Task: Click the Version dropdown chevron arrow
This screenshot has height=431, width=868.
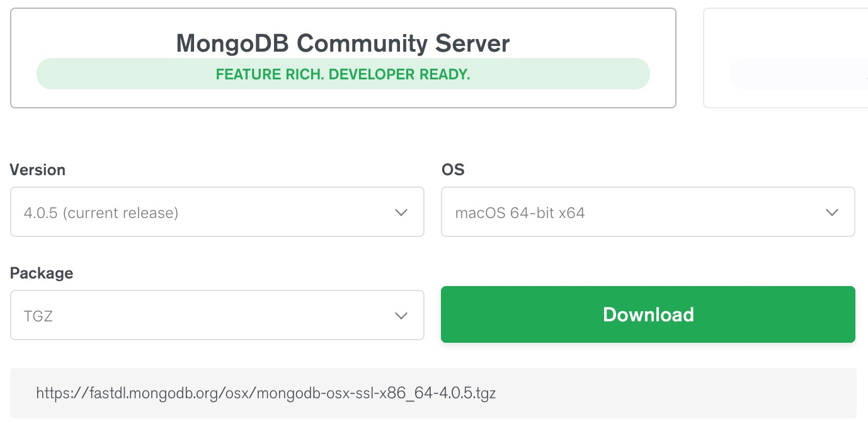Action: [x=401, y=212]
